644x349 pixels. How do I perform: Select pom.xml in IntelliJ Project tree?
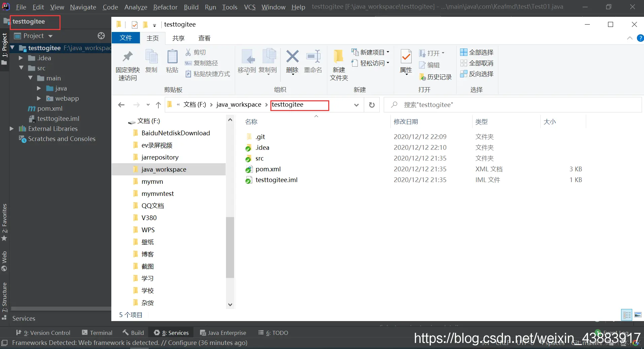pos(50,108)
